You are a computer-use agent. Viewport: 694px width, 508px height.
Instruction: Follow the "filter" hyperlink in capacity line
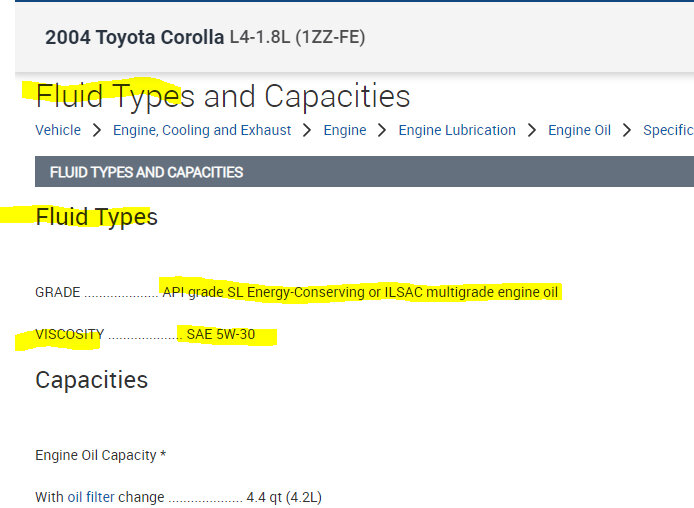100,497
